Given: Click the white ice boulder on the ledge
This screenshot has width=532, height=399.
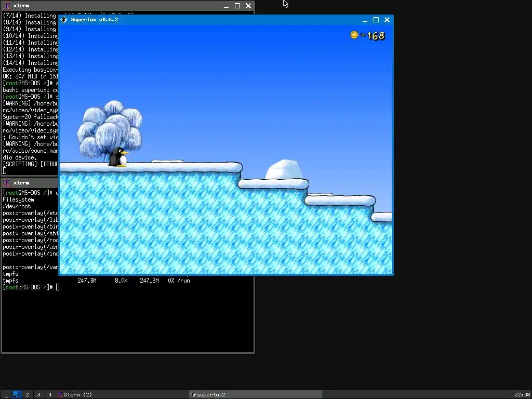Looking at the screenshot, I should [x=284, y=170].
